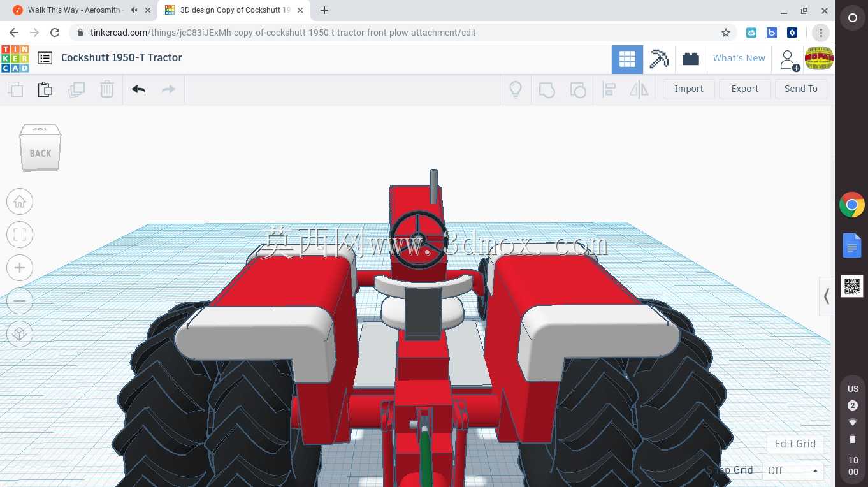Viewport: 868px width, 487px height.
Task: Reload the Tinkercad page
Action: coord(55,33)
